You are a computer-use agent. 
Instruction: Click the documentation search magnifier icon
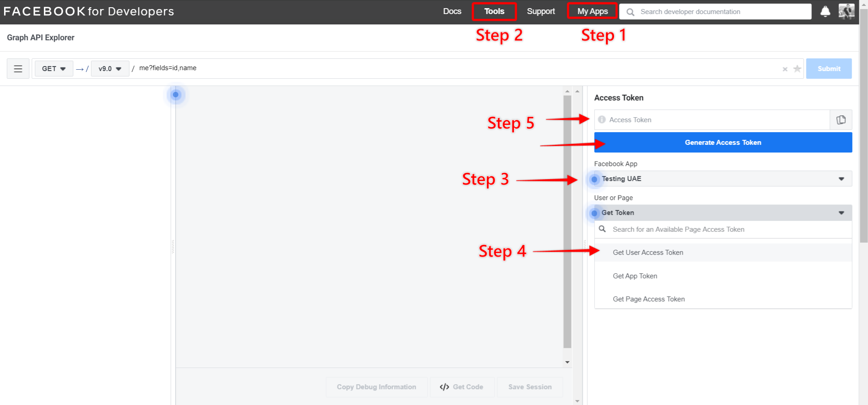click(630, 12)
